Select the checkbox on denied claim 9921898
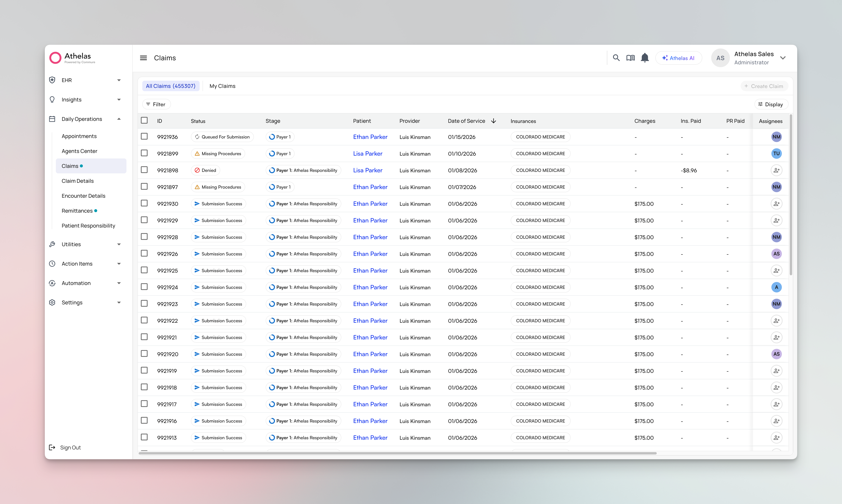This screenshot has width=842, height=504. (x=144, y=169)
